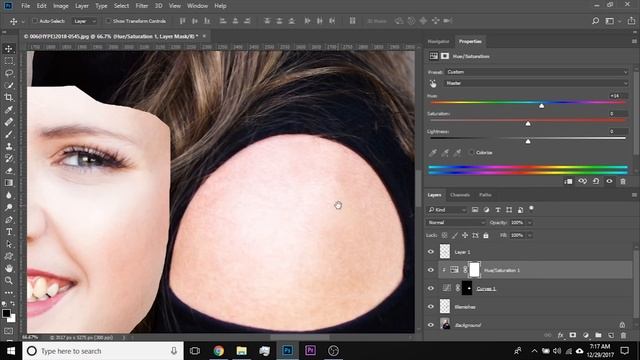The image size is (640, 360).
Task: Click the Saturation slider handle
Action: tap(528, 123)
